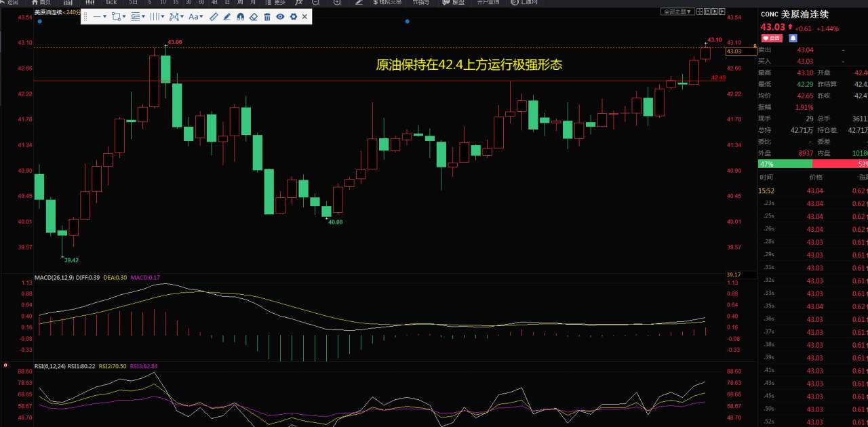This screenshot has width=868, height=427.
Task: Go to 首页 home
Action: 41,3
